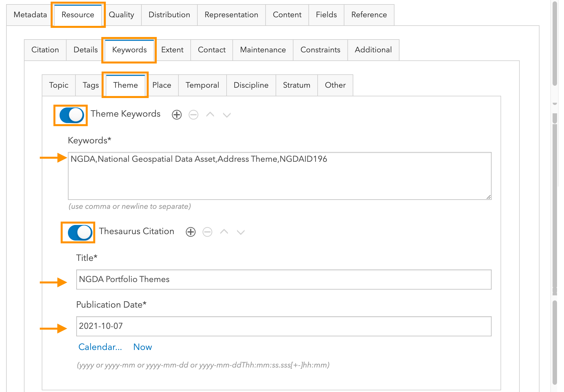Add a new Theme Keywords entry with plus icon
564x392 pixels.
(176, 114)
